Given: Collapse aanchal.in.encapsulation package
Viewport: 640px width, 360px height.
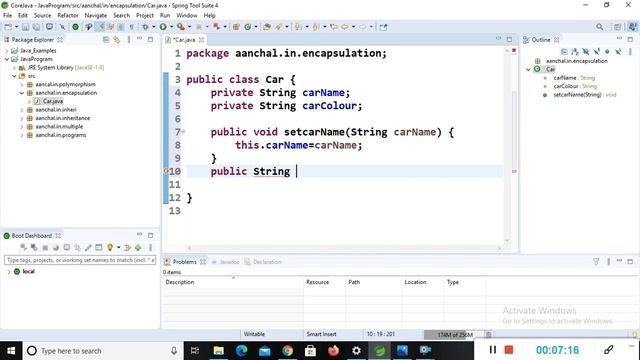Looking at the screenshot, I should click(x=22, y=93).
